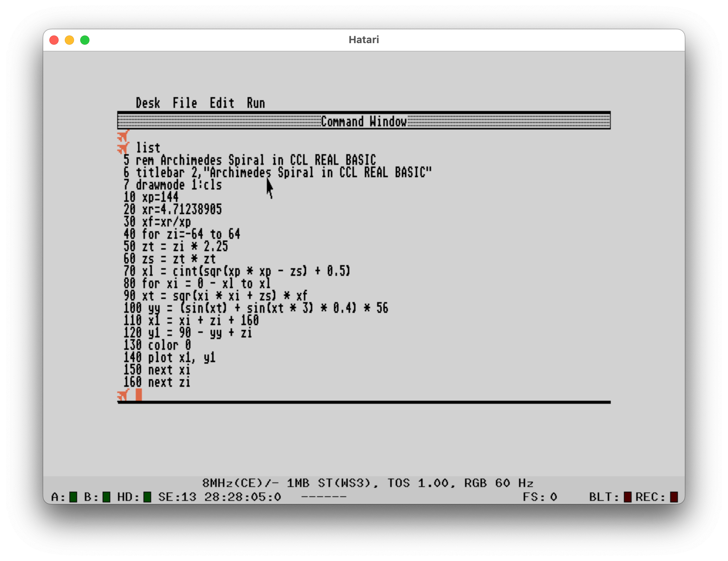Screen dimensions: 728x561
Task: Click the REC: recording LED indicator
Action: point(674,497)
